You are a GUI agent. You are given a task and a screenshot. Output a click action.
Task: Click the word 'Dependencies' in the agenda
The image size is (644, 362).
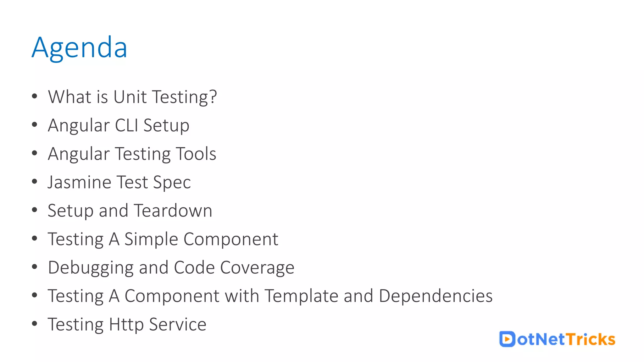tap(436, 296)
